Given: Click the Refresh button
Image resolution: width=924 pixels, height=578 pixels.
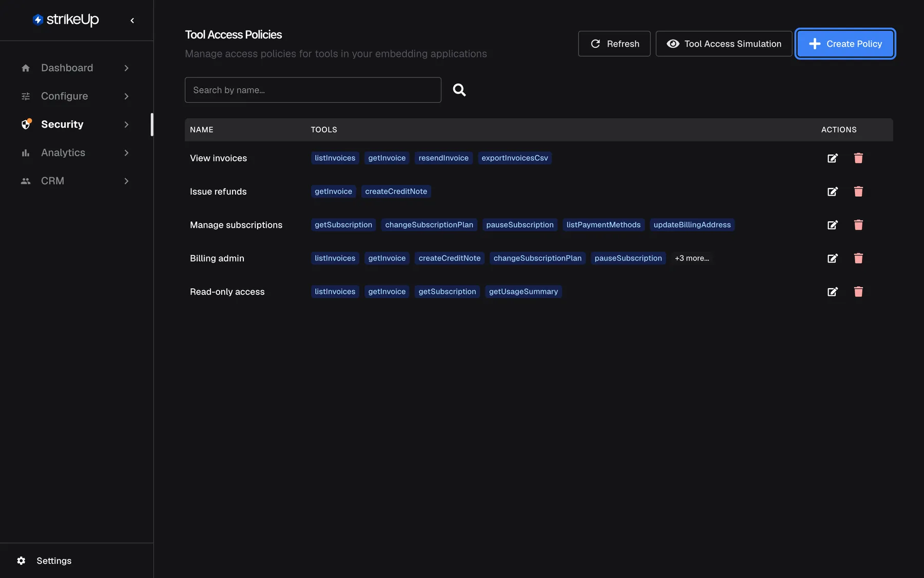Looking at the screenshot, I should [614, 44].
